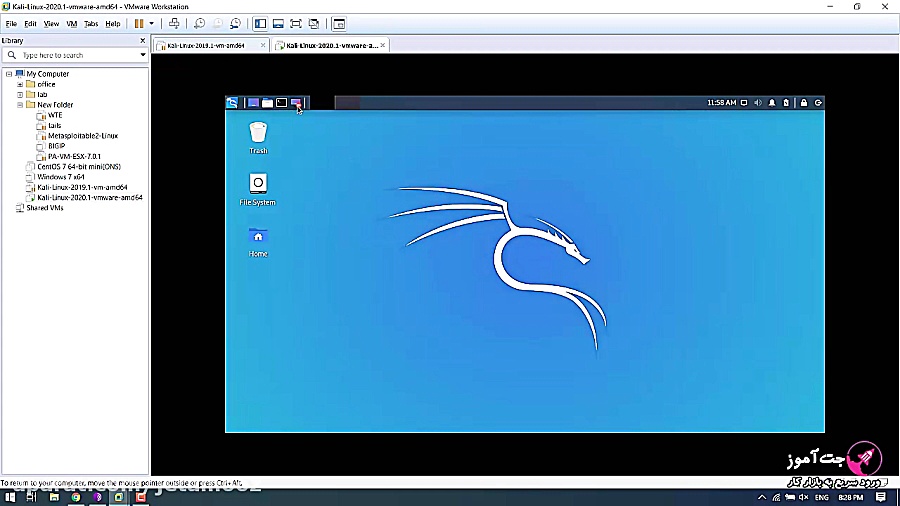
Task: Click the Show Desktop icon in Kali panel
Action: point(253,103)
